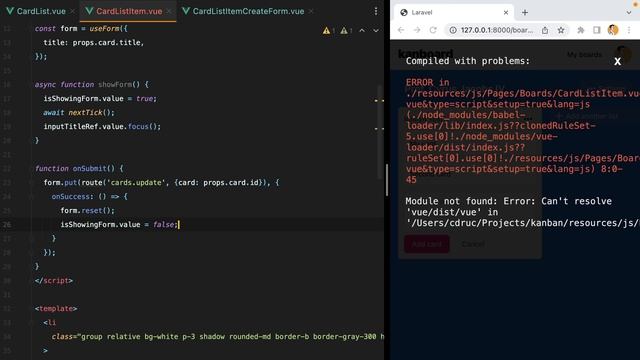This screenshot has width=640, height=360.
Task: Select the Laravel browser tab
Action: pyautogui.click(x=453, y=13)
